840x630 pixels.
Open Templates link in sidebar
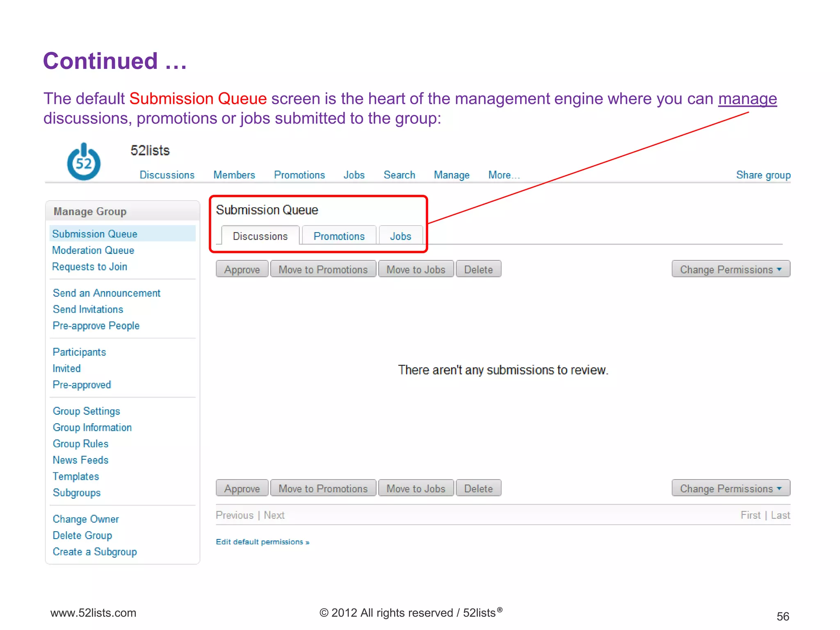click(x=76, y=477)
